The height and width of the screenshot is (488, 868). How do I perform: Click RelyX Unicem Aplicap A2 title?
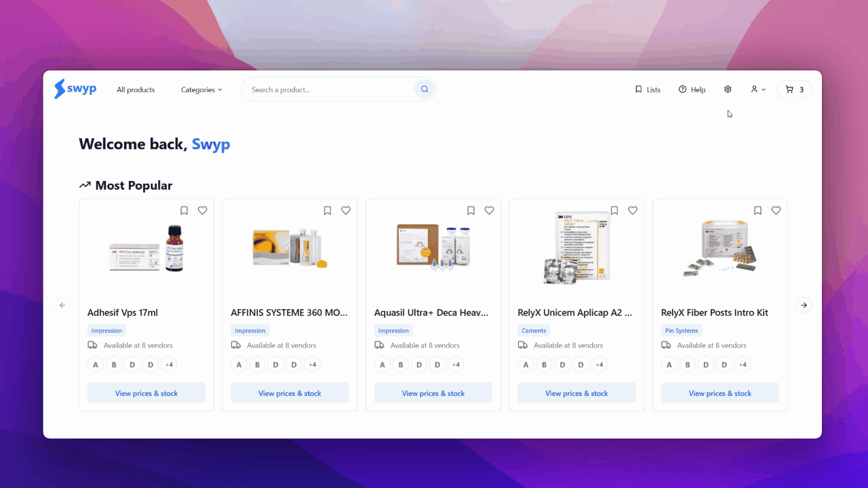click(575, 312)
